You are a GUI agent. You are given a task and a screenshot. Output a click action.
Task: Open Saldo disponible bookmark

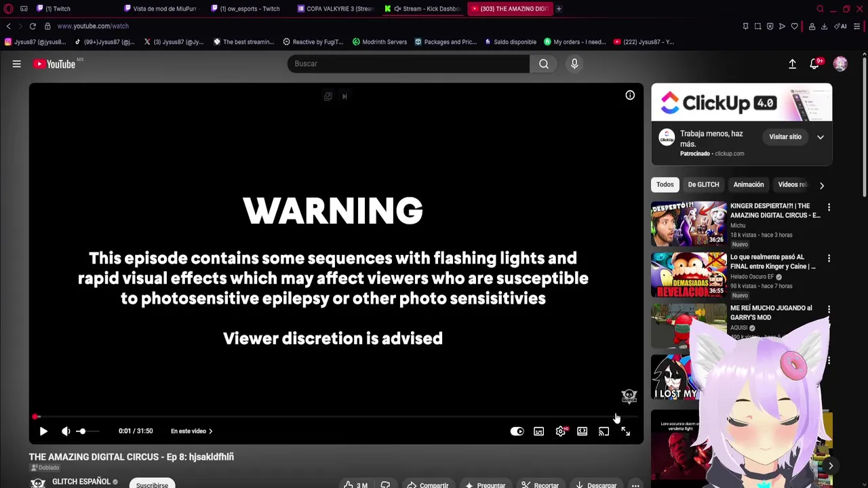pyautogui.click(x=511, y=42)
